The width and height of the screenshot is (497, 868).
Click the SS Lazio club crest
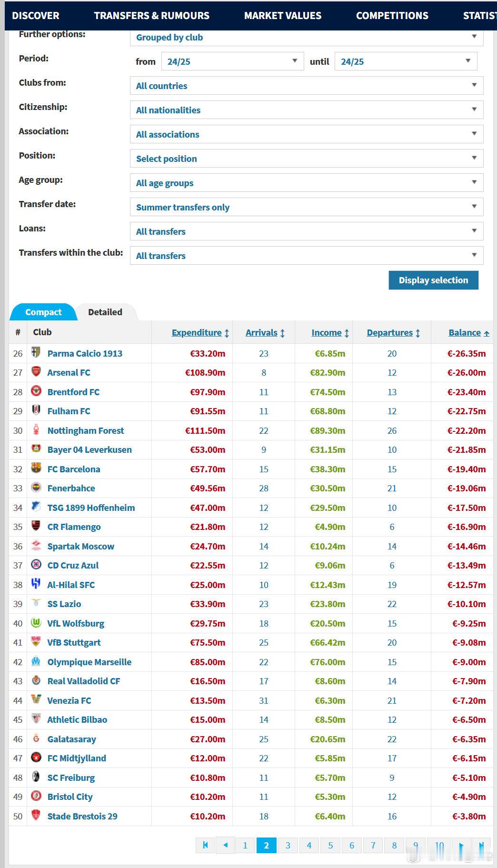(x=36, y=603)
